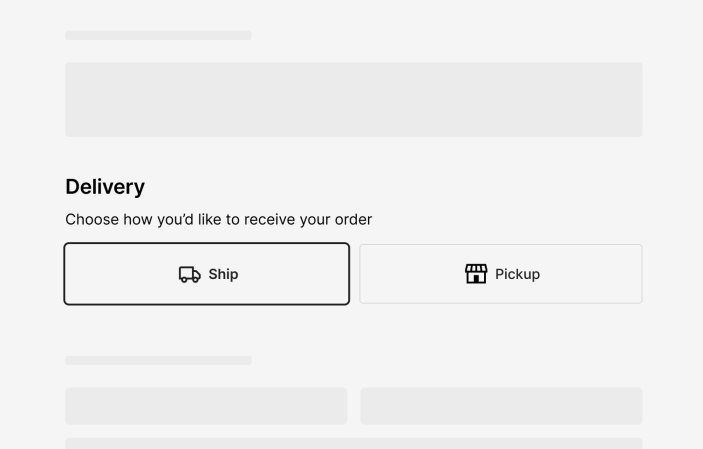The height and width of the screenshot is (449, 703).
Task: Click the storefront icon beside Pickup
Action: pos(476,274)
